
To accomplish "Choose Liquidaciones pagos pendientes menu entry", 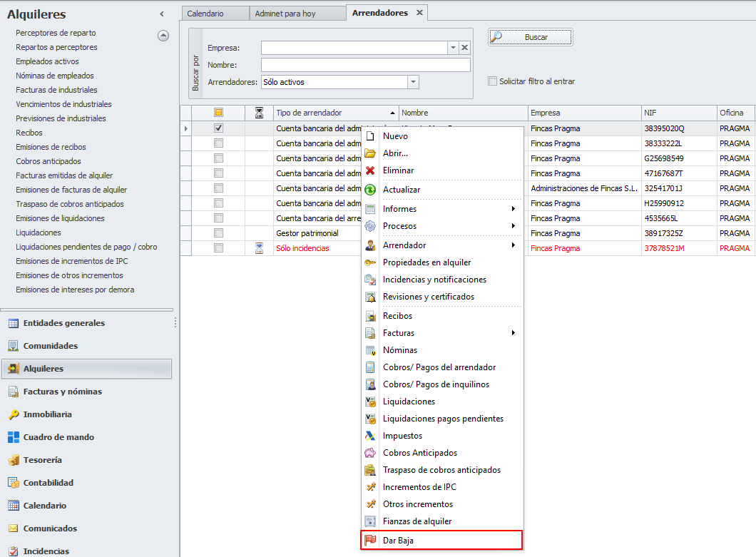I will click(x=441, y=419).
